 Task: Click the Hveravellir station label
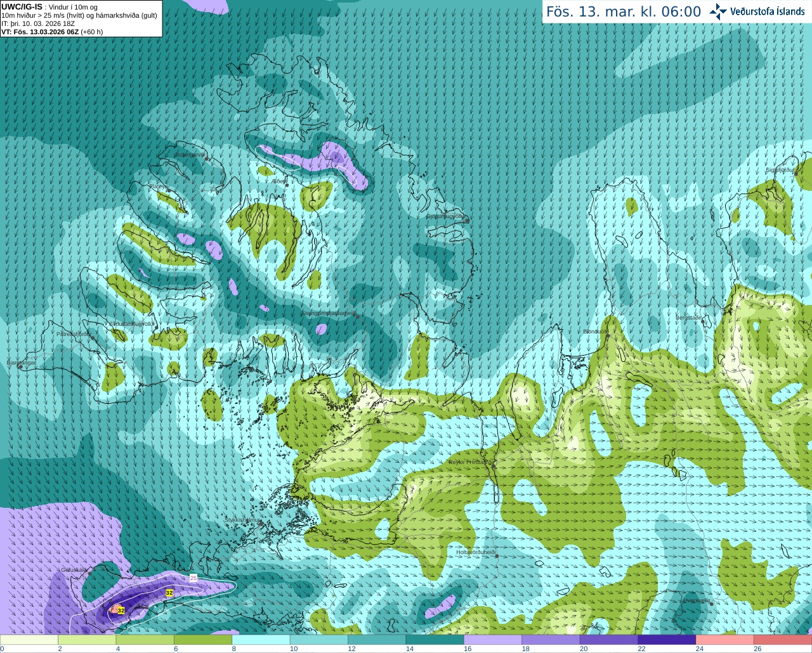click(697, 600)
